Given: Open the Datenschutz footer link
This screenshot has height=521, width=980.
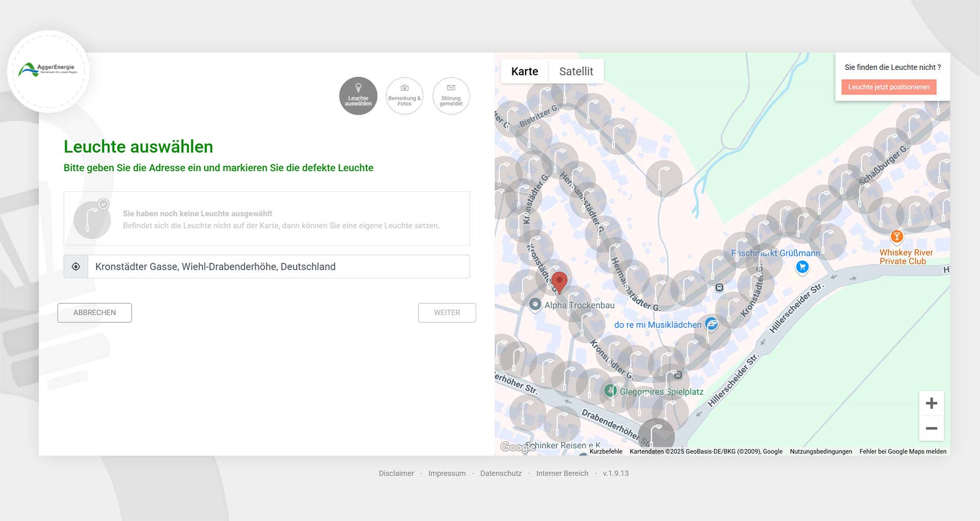Looking at the screenshot, I should click(x=501, y=473).
